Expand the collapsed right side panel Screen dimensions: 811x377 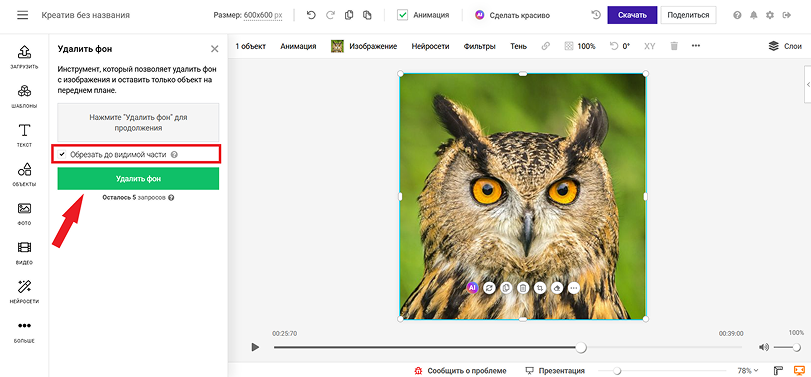(807, 85)
